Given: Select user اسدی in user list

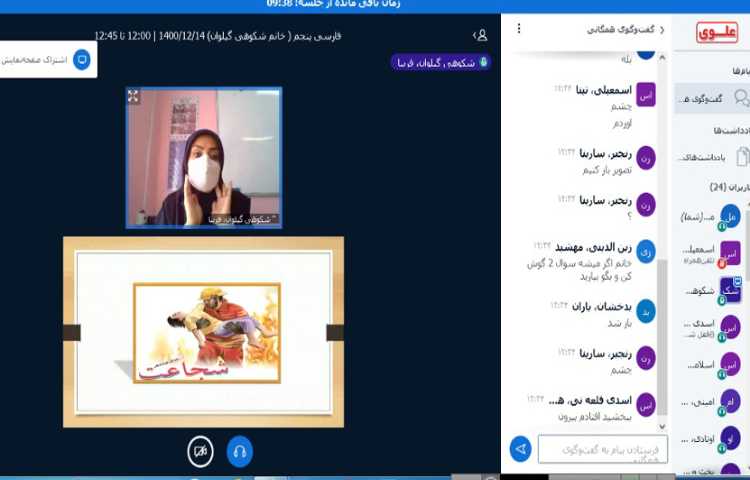Looking at the screenshot, I should 712,328.
